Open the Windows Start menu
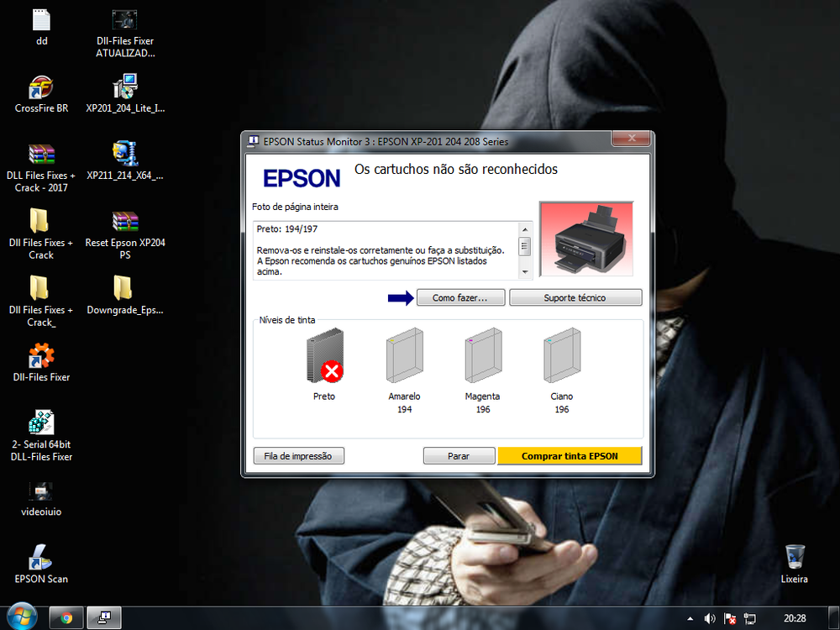This screenshot has height=630, width=840. (x=22, y=617)
